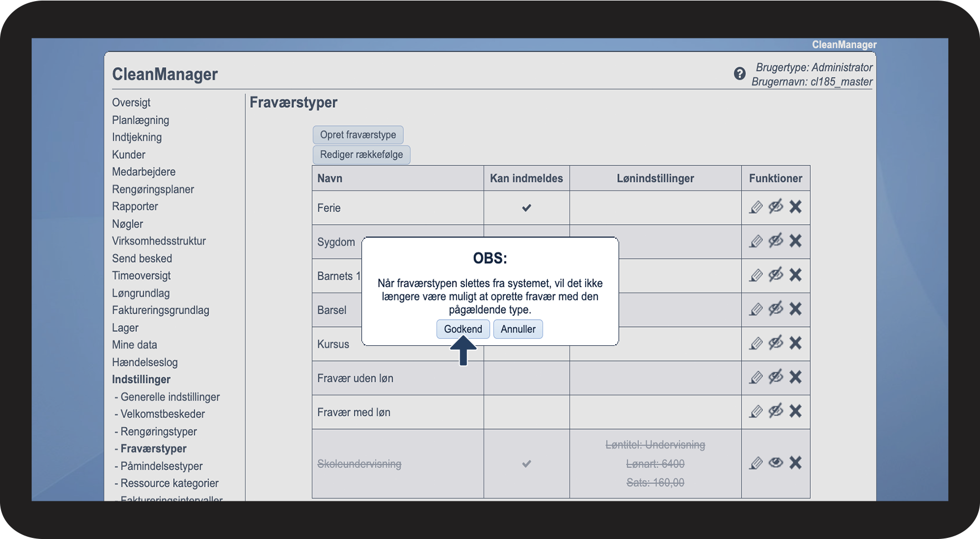
Task: Delete the Fravær med løn type
Action: pyautogui.click(x=795, y=411)
